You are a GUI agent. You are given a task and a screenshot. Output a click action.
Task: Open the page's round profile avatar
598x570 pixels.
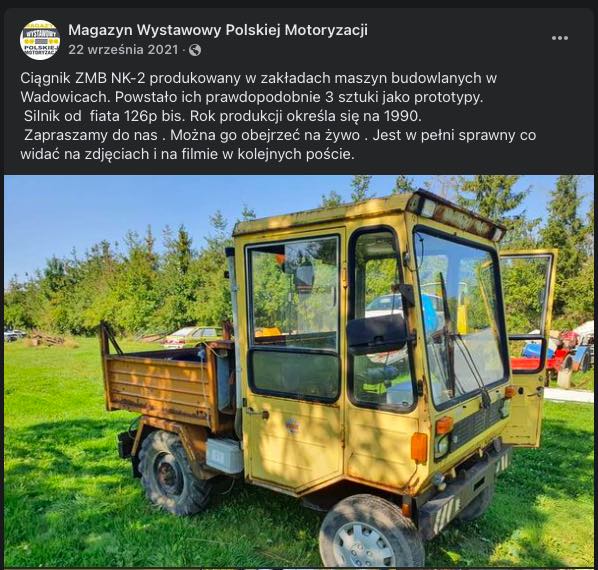(x=40, y=40)
